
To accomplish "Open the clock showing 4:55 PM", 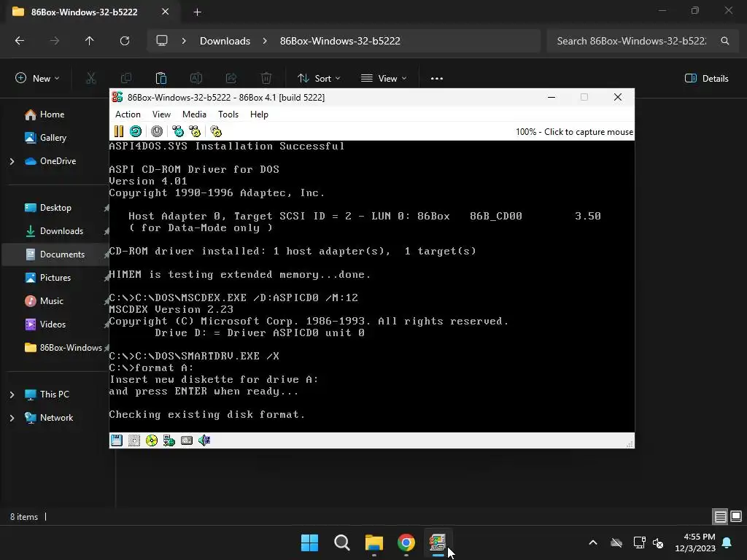I will (x=695, y=542).
